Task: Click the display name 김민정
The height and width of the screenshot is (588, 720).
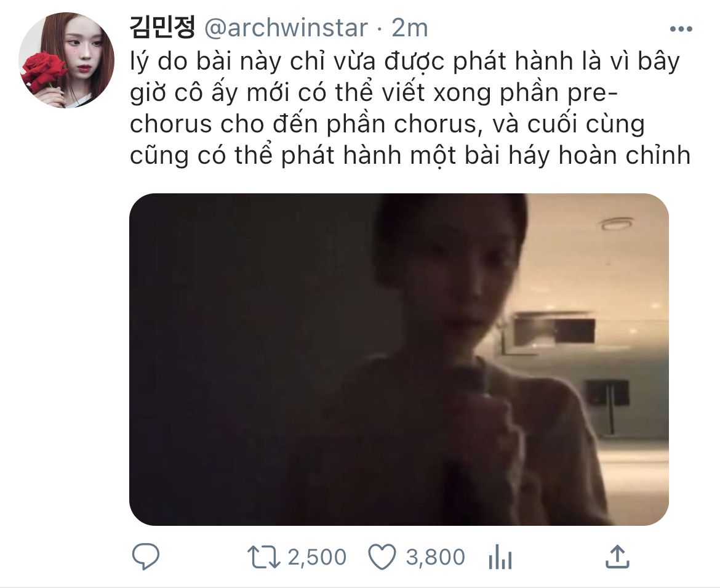Action: click(162, 28)
